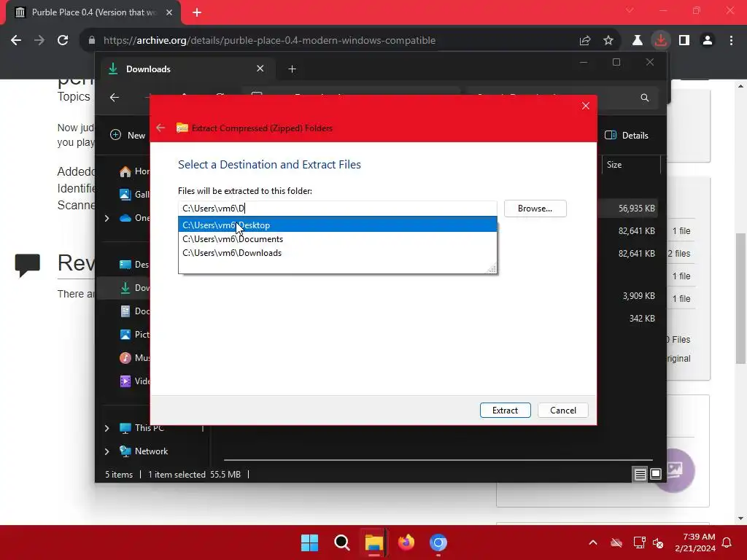The height and width of the screenshot is (560, 747).
Task: Choose C:\Users\vm6\Documents suggestion
Action: [x=337, y=239]
